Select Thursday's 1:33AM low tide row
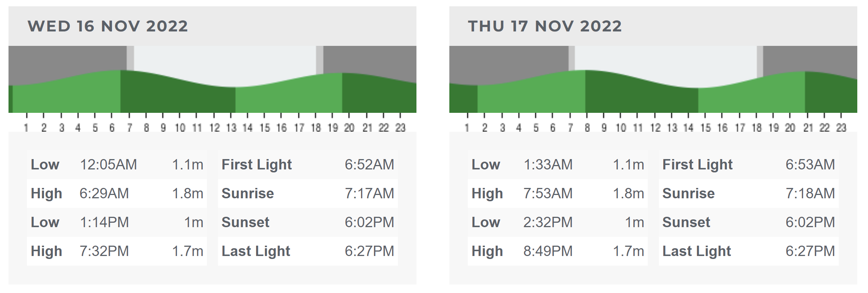Screen dimensions: 868x293 tap(558, 165)
